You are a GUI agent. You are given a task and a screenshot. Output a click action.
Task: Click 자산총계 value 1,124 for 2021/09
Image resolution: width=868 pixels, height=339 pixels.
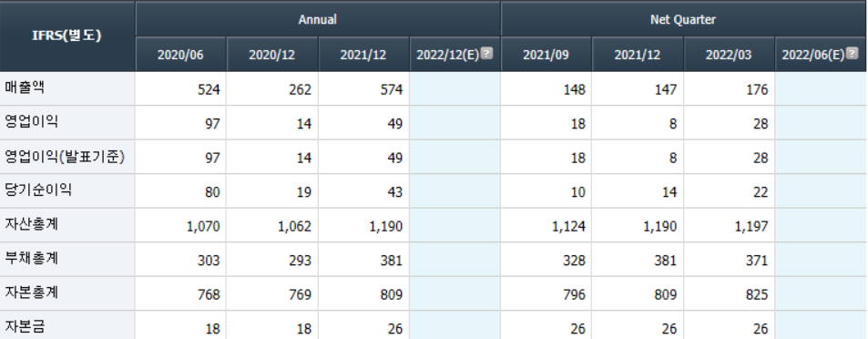pyautogui.click(x=569, y=226)
